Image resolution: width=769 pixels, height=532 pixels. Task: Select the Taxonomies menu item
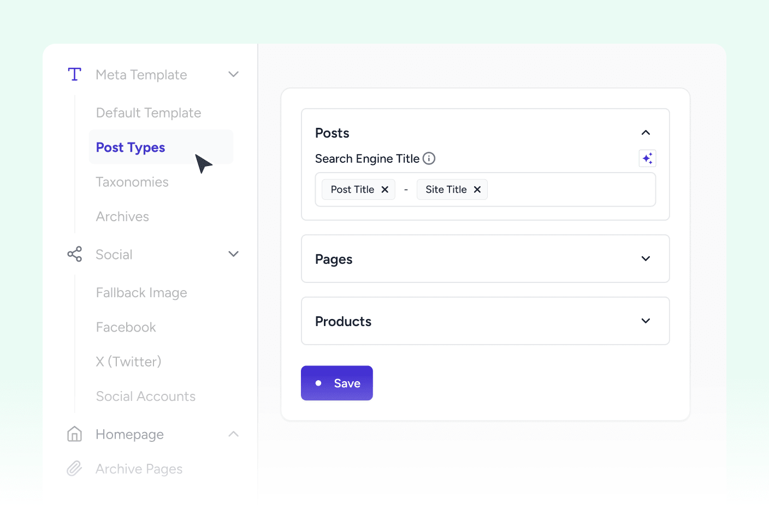132,182
